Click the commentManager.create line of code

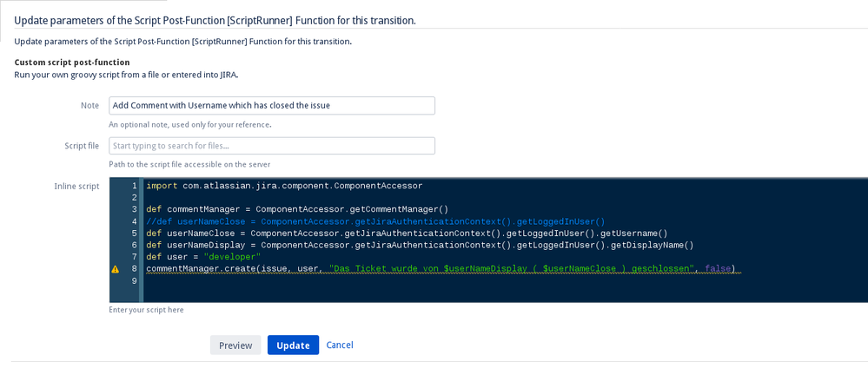[x=443, y=269]
